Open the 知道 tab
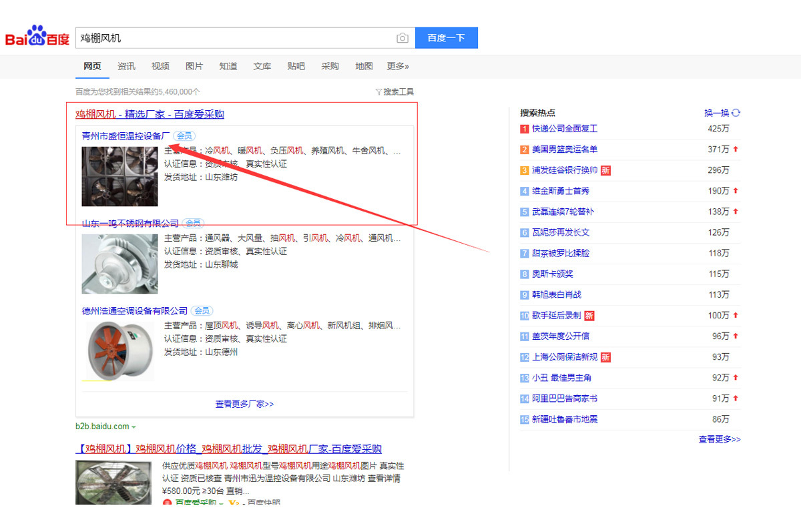 [x=228, y=66]
